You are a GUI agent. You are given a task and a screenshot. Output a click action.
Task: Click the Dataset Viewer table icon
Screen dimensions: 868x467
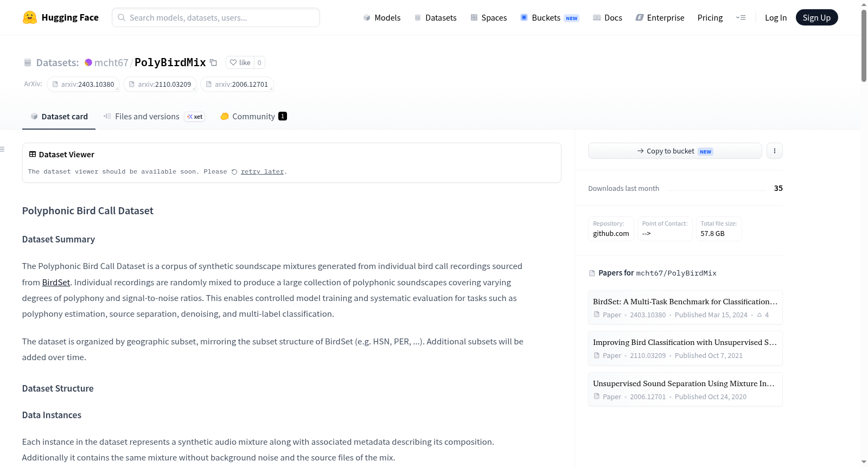pyautogui.click(x=33, y=155)
